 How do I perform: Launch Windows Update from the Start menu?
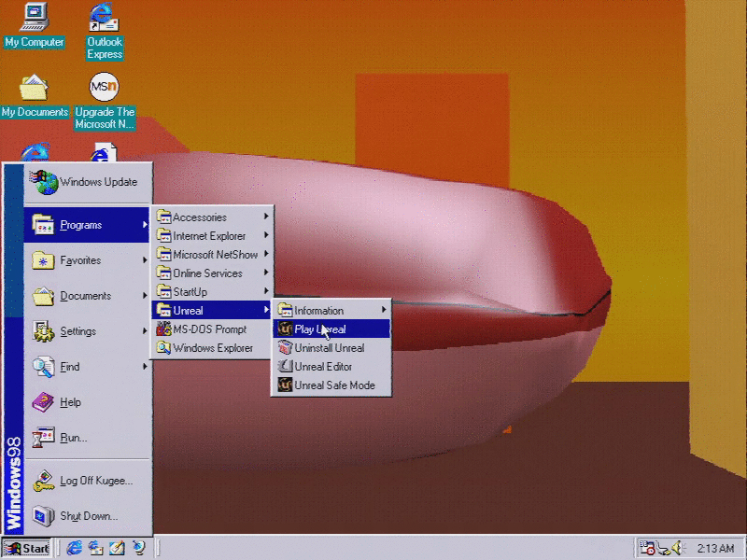(x=88, y=182)
